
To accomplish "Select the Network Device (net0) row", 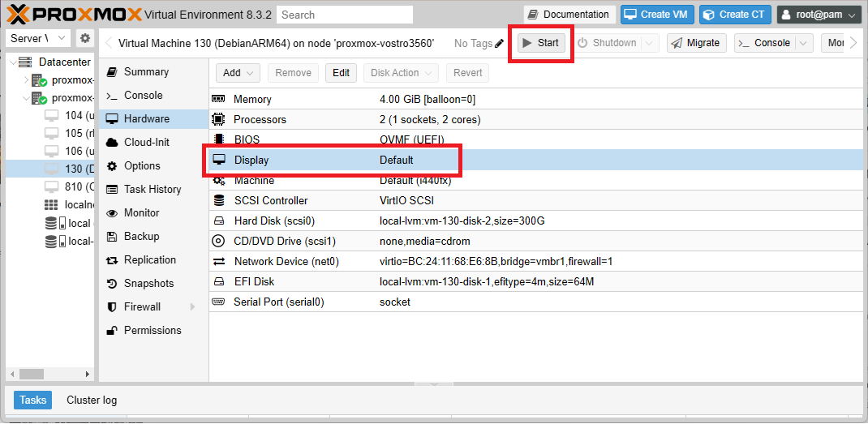I will point(538,261).
